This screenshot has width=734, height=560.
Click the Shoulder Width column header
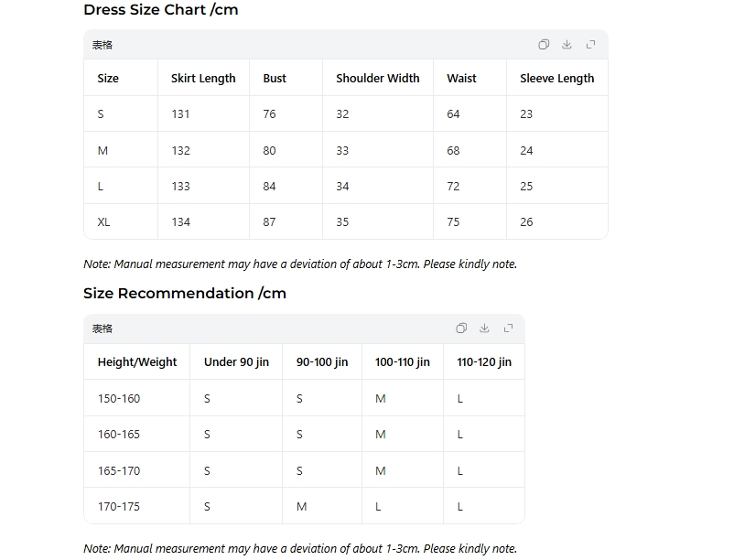click(377, 79)
